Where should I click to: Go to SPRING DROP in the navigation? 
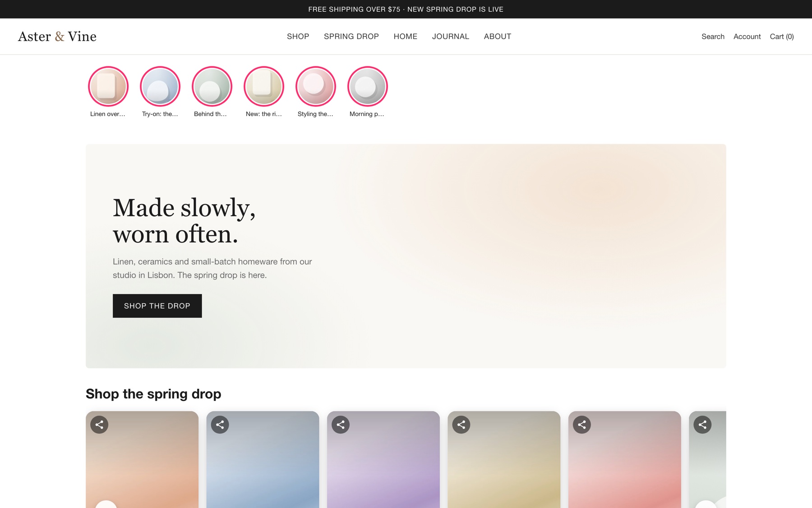pos(351,37)
